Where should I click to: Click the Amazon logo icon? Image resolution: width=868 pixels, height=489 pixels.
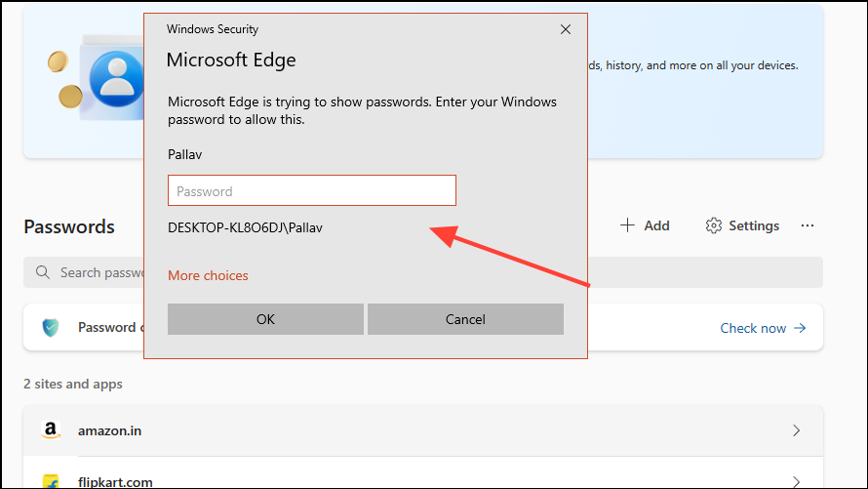51,430
